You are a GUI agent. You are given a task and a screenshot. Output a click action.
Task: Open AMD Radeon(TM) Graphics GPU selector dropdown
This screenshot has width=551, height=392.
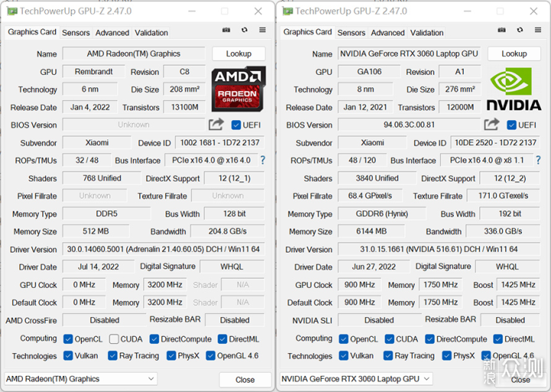[81, 379]
